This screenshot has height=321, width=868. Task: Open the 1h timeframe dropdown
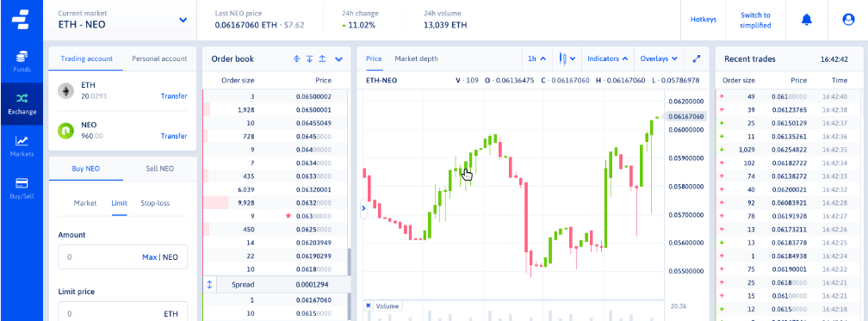point(536,59)
